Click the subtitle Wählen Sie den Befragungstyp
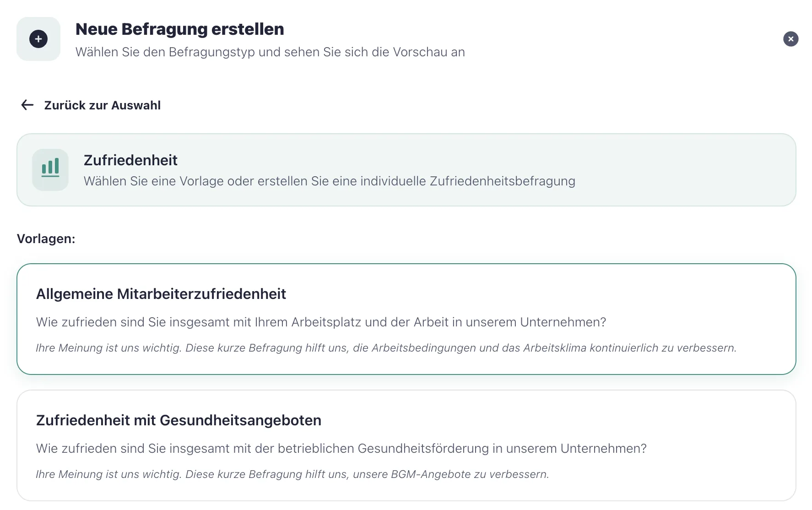The height and width of the screenshot is (510, 812). [270, 52]
